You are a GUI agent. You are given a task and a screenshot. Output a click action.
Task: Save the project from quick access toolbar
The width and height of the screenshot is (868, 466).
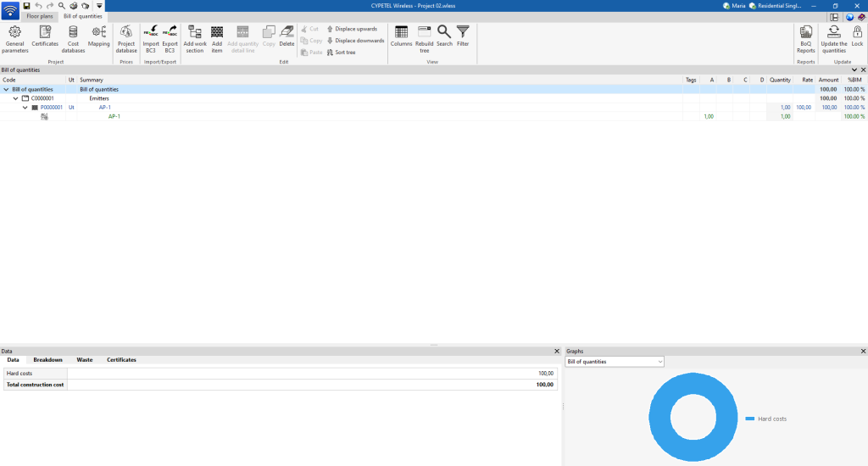point(26,6)
